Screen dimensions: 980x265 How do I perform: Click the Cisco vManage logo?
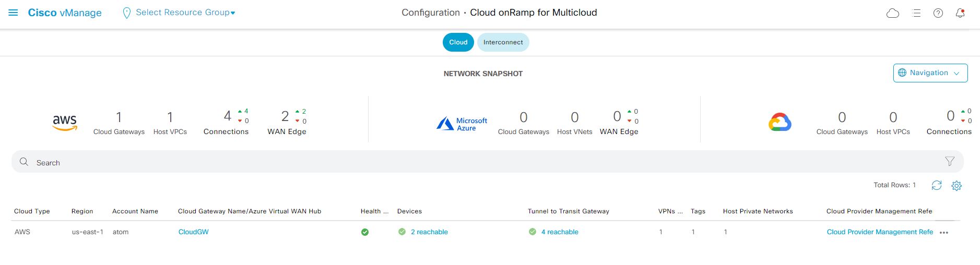(x=65, y=13)
